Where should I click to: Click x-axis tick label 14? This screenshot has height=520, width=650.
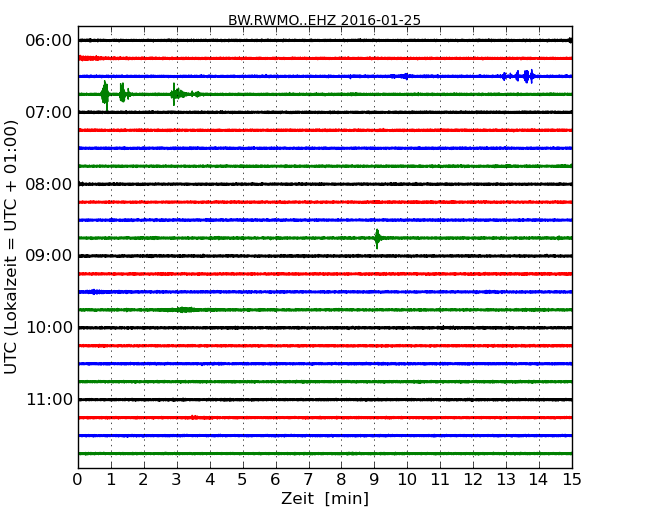[x=539, y=480]
